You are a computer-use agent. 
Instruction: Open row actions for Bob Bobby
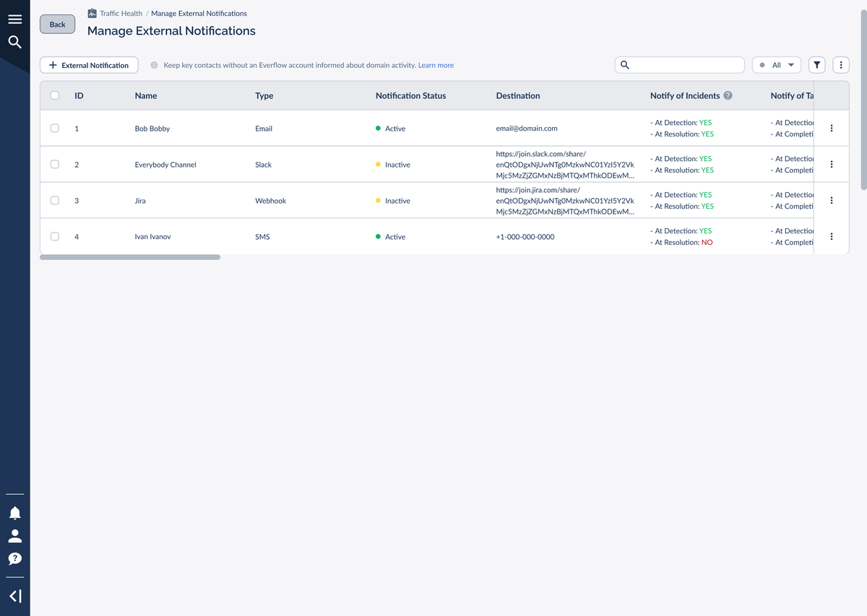pos(832,129)
